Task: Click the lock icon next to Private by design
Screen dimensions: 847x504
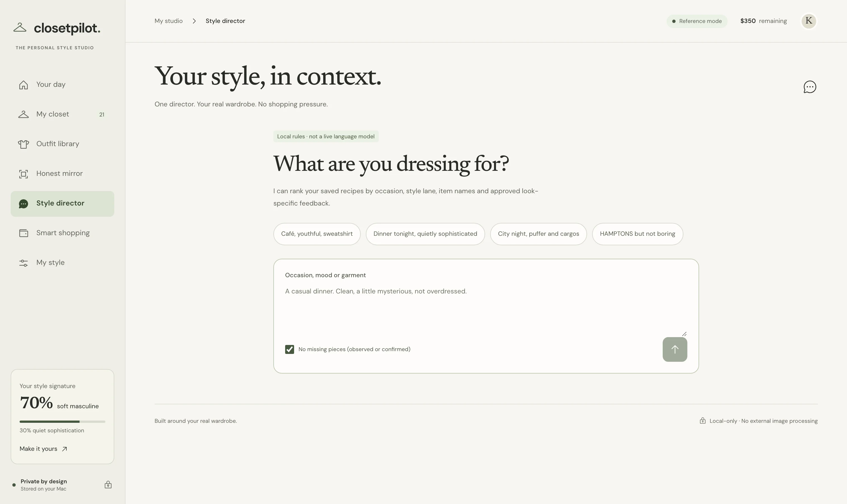Action: click(108, 485)
